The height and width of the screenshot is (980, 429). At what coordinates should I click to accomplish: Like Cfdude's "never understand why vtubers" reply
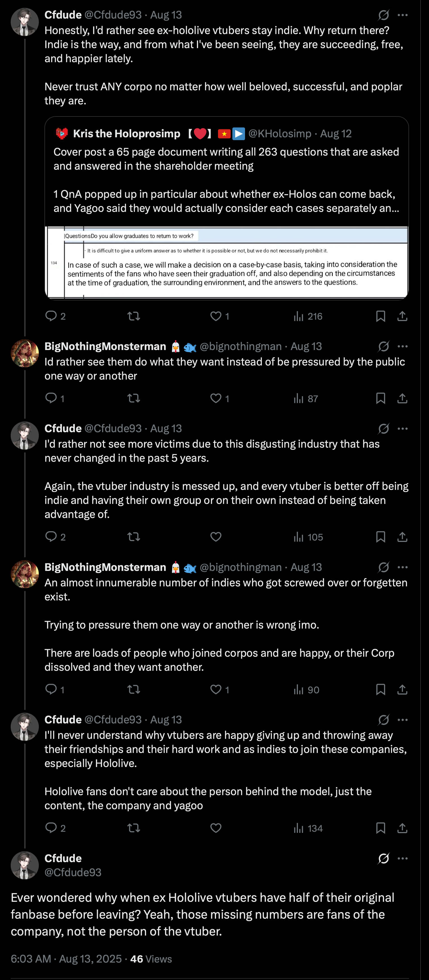pyautogui.click(x=216, y=828)
